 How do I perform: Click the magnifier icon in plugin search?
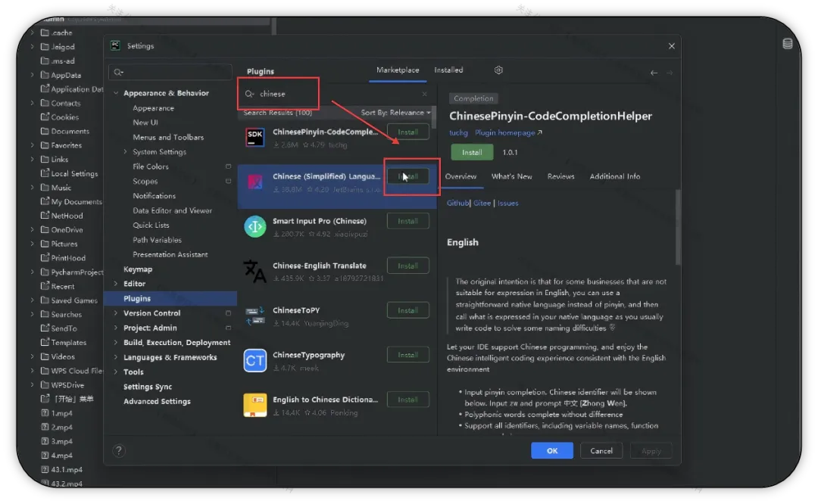point(249,94)
